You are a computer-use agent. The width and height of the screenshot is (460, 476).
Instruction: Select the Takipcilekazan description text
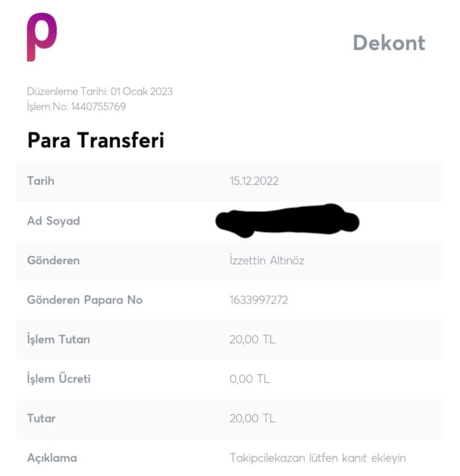coord(318,458)
